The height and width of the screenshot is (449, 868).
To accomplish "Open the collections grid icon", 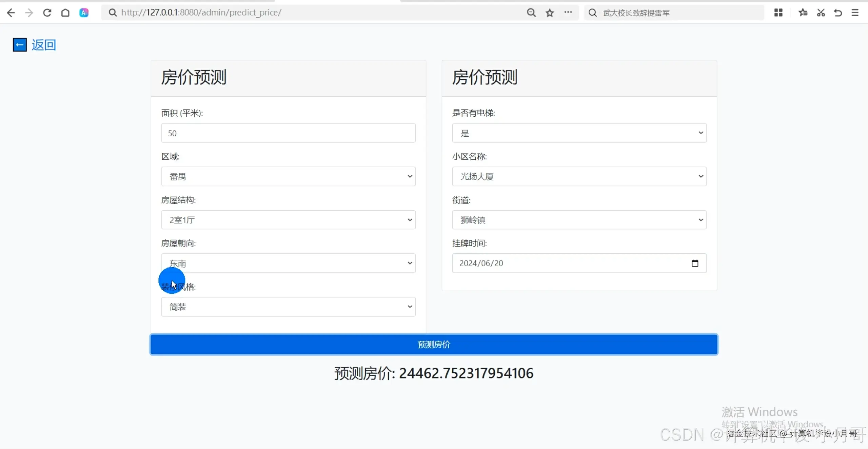I will point(778,13).
